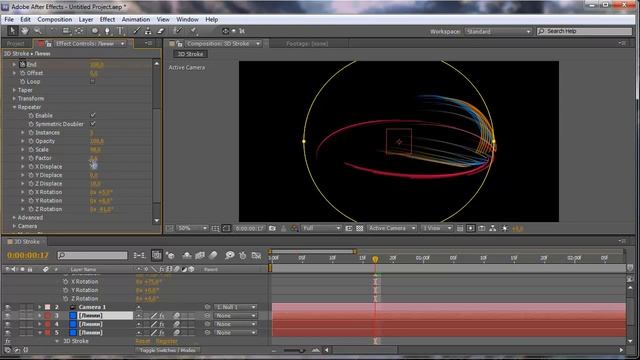640x360 pixels.
Task: Take a snapshot with camera icon
Action: (272, 228)
